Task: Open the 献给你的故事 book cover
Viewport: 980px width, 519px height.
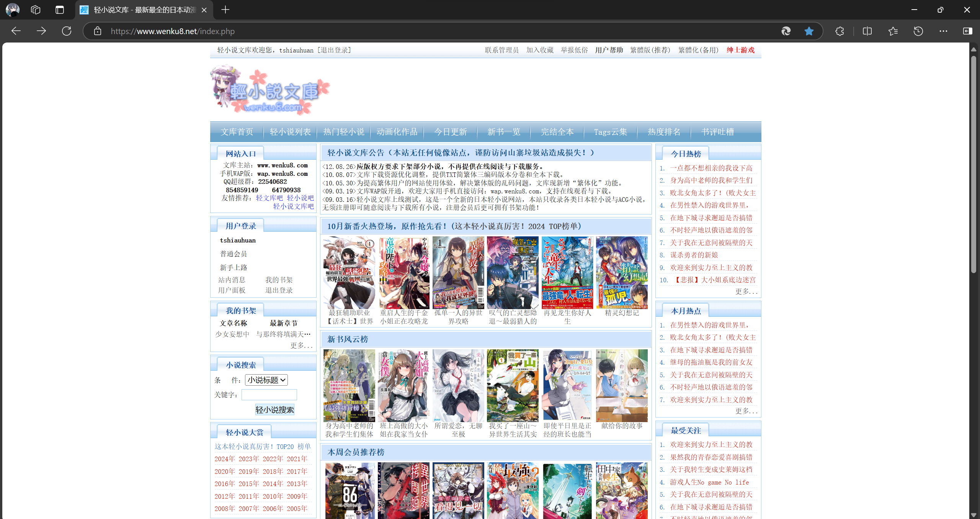Action: pyautogui.click(x=622, y=386)
